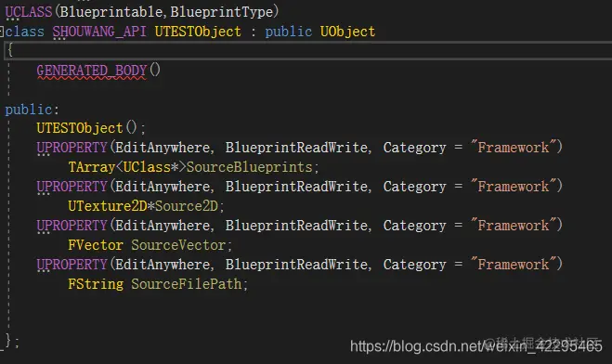Image resolution: width=612 pixels, height=364 pixels.
Task: Click the Source2D variable name
Action: coord(186,206)
